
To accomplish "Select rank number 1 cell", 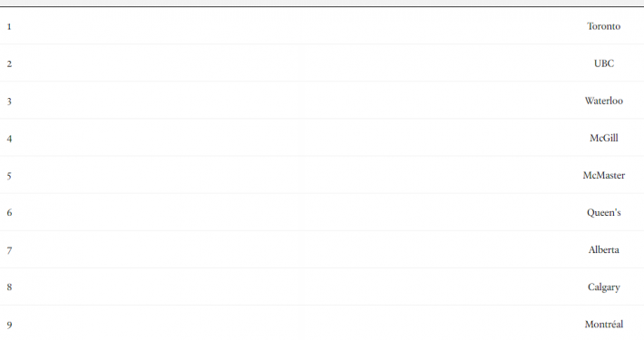I will (9, 26).
